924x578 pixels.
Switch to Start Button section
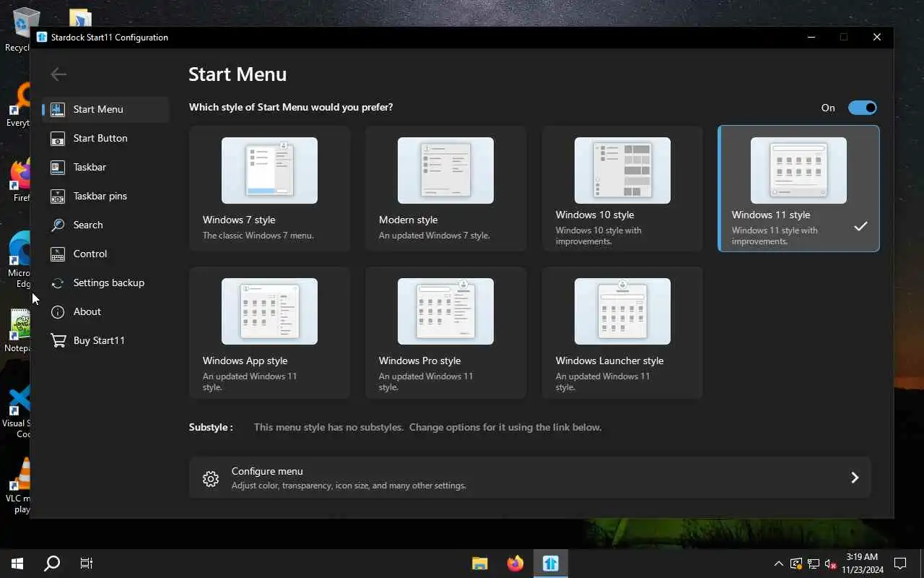105,138
